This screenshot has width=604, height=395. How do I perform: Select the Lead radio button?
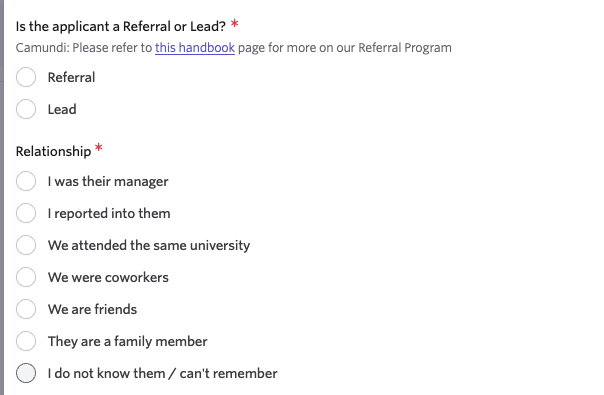[26, 109]
